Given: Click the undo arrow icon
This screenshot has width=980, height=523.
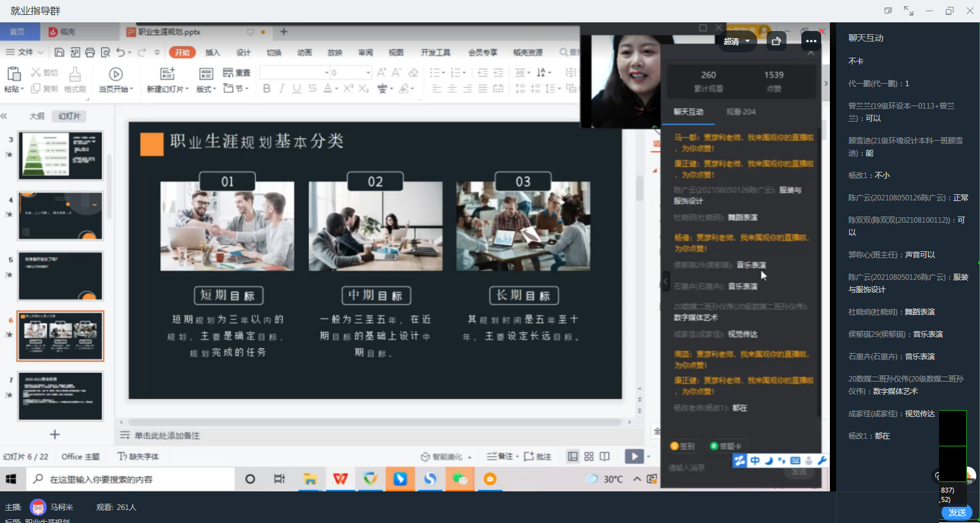Looking at the screenshot, I should (x=120, y=52).
